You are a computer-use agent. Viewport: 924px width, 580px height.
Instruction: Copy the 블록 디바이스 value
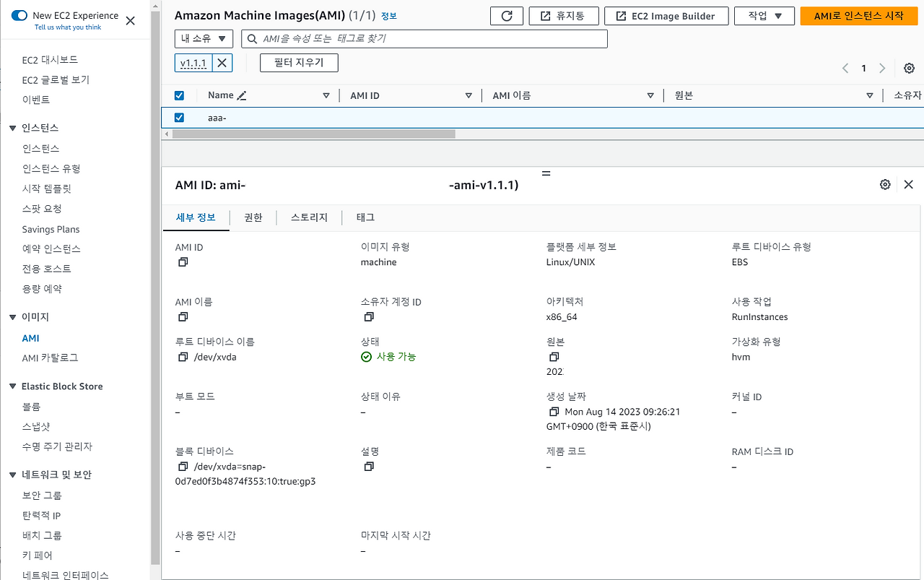click(183, 467)
